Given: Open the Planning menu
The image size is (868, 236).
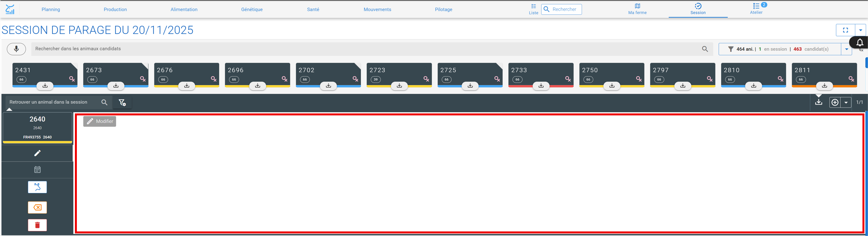Looking at the screenshot, I should click(x=51, y=9).
